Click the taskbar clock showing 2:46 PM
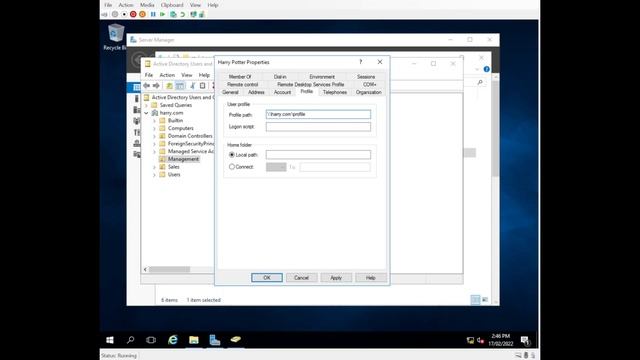This screenshot has width=640, height=360. click(500, 340)
